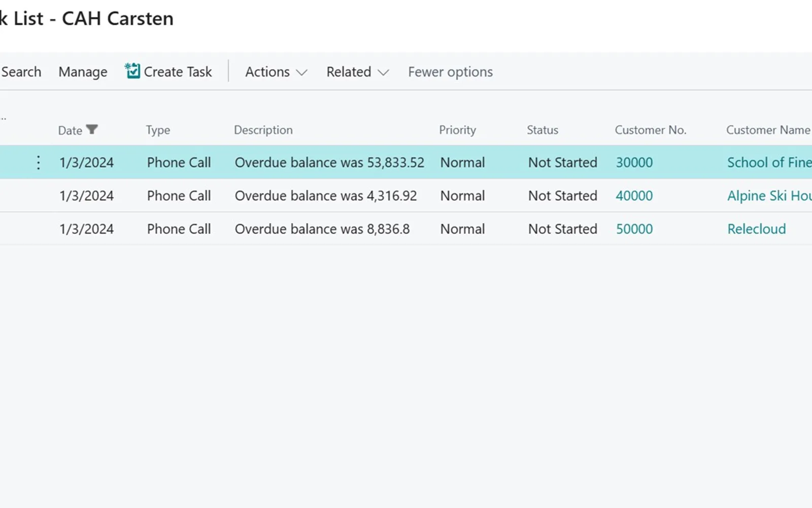
Task: Open School of Fine Art customer link
Action: (x=769, y=163)
